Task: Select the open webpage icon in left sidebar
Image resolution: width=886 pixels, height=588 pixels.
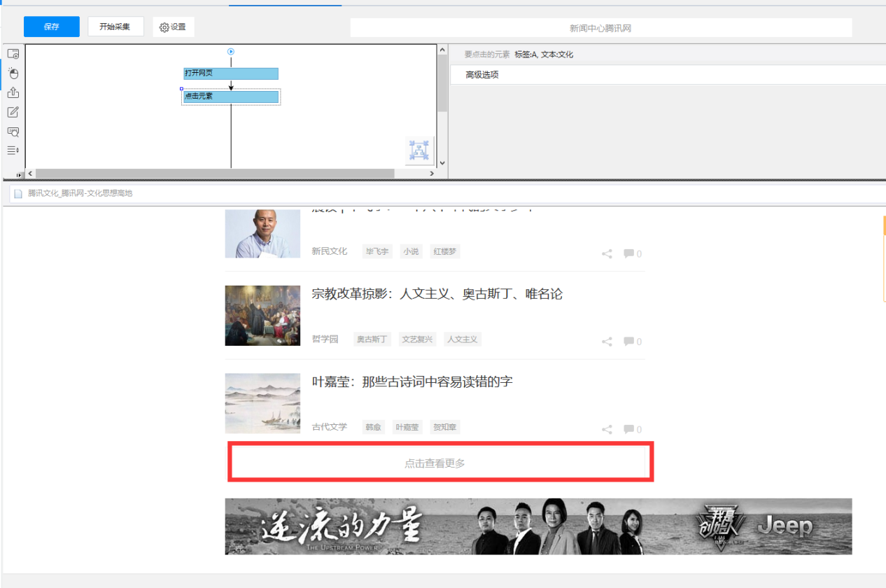Action: tap(13, 52)
